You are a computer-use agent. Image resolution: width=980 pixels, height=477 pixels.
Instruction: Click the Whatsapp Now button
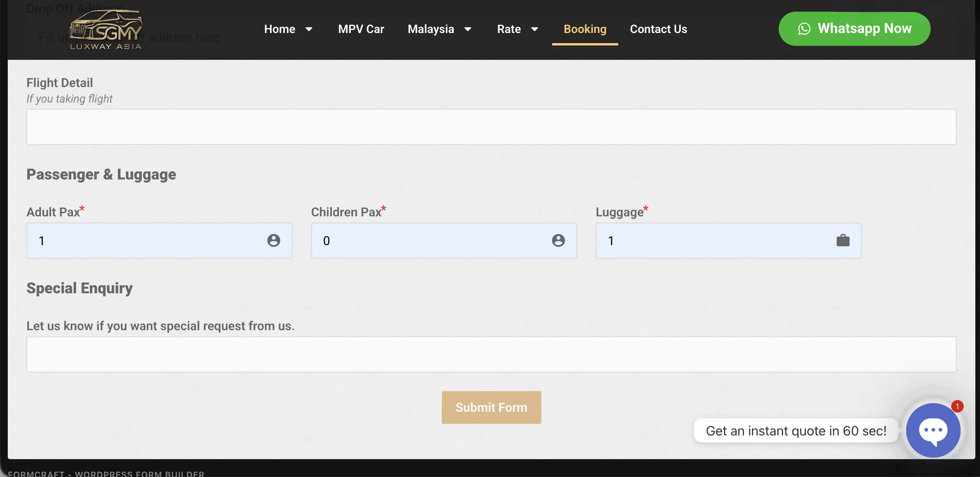click(854, 29)
